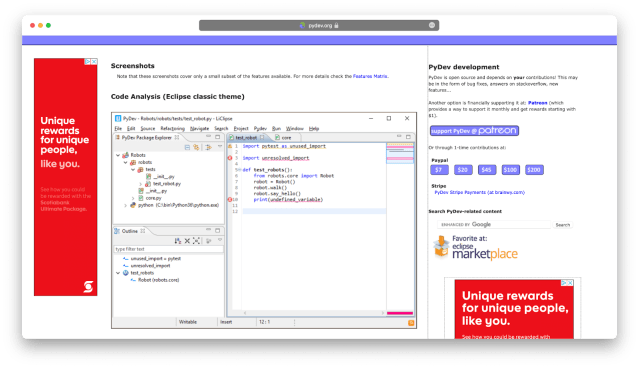
Task: Click the browser address bar lock icon
Action: click(x=336, y=25)
